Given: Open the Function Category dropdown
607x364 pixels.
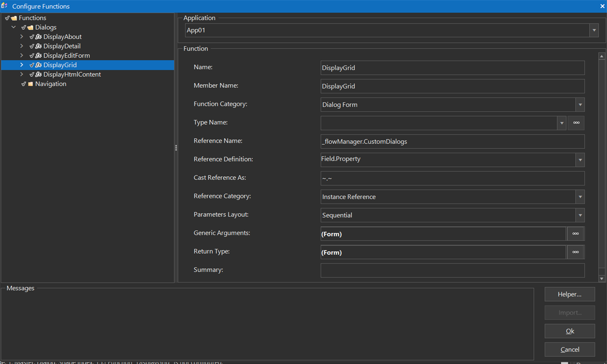Looking at the screenshot, I should (580, 105).
